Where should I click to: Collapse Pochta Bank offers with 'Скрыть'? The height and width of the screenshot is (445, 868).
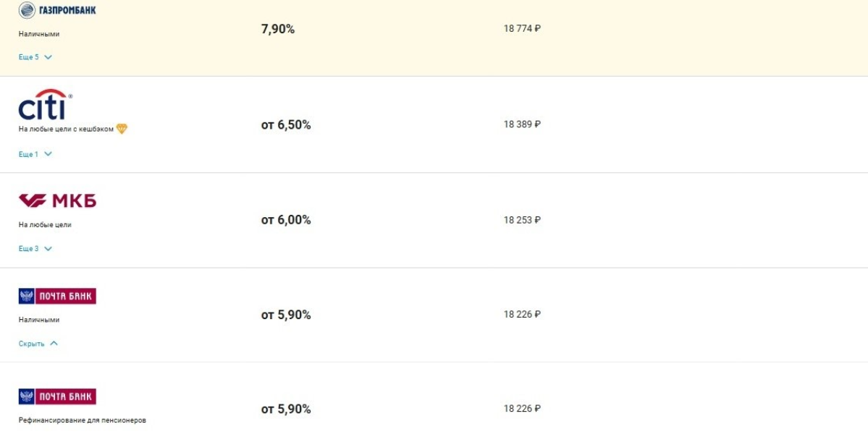point(38,344)
